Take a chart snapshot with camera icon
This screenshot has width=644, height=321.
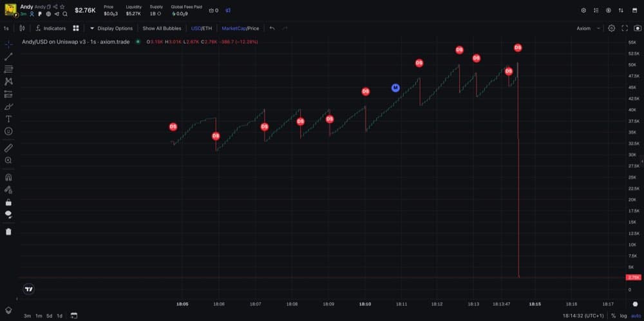tap(638, 28)
